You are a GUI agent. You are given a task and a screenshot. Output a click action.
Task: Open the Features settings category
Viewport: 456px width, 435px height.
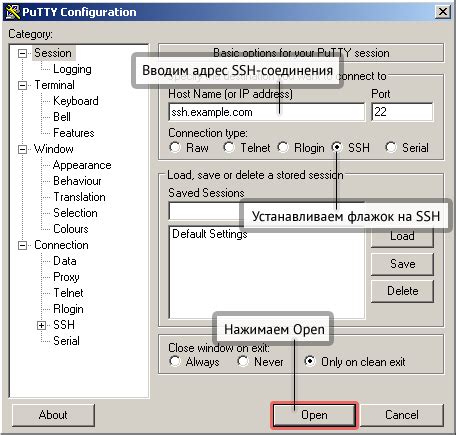pyautogui.click(x=74, y=133)
